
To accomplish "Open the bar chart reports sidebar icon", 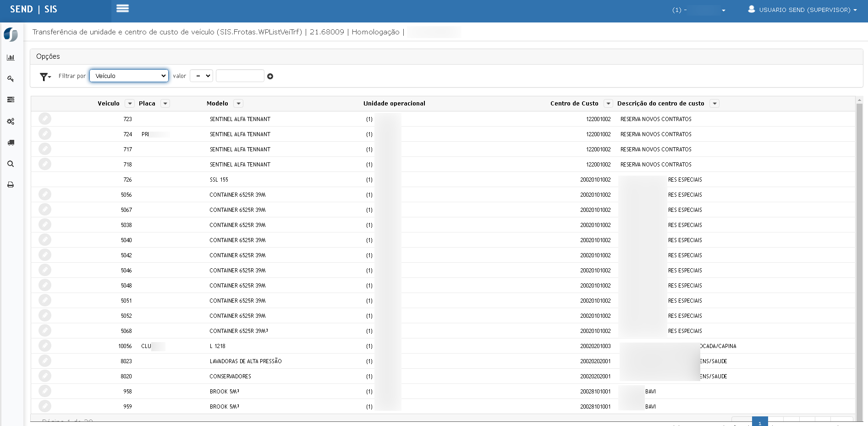I will [11, 57].
